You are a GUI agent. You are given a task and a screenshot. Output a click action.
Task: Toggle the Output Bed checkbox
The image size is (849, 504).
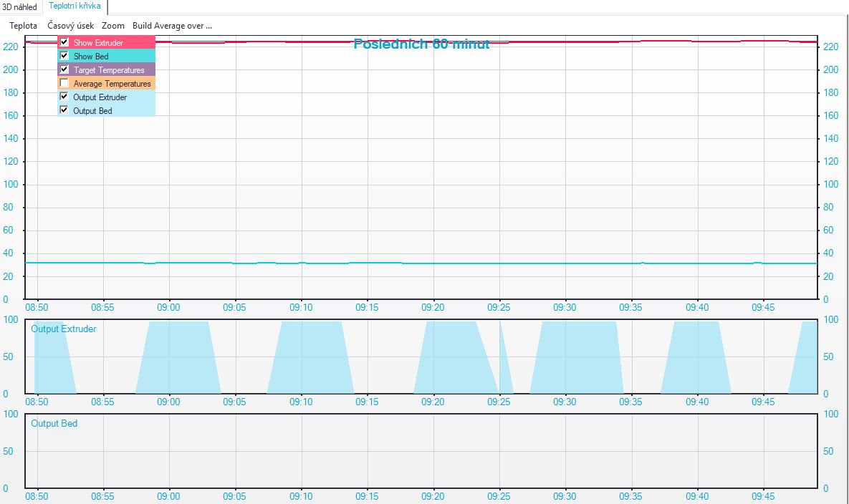[64, 110]
